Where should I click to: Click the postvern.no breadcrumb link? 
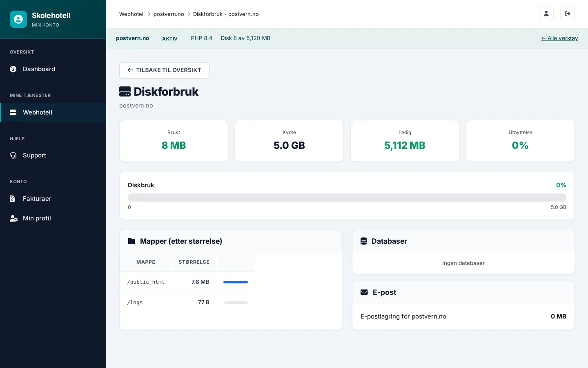point(169,14)
